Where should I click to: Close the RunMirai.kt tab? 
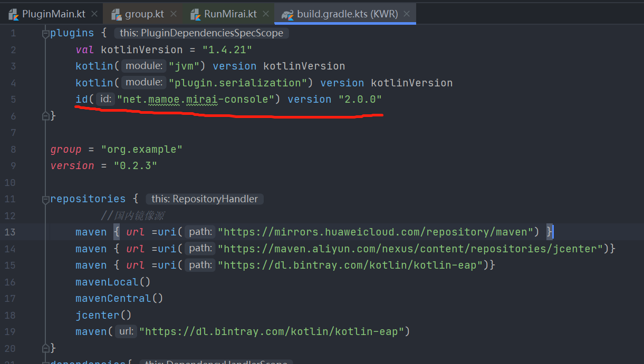[x=266, y=14]
